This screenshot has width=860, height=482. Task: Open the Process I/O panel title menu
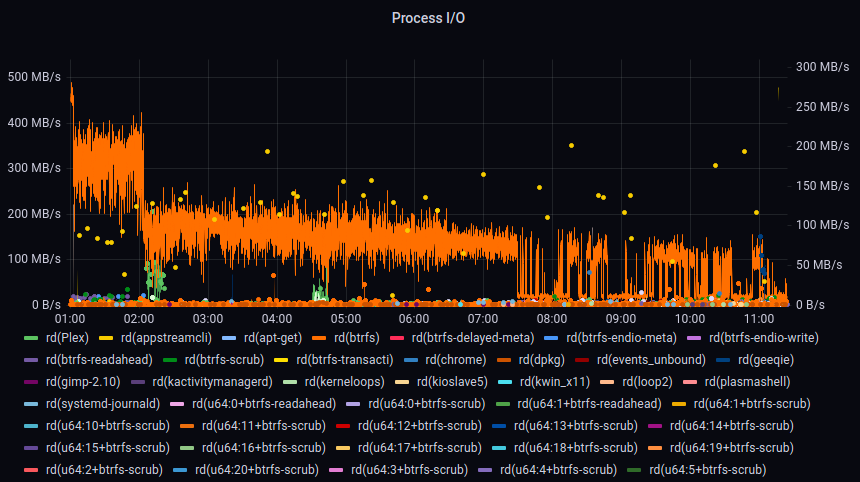click(428, 18)
